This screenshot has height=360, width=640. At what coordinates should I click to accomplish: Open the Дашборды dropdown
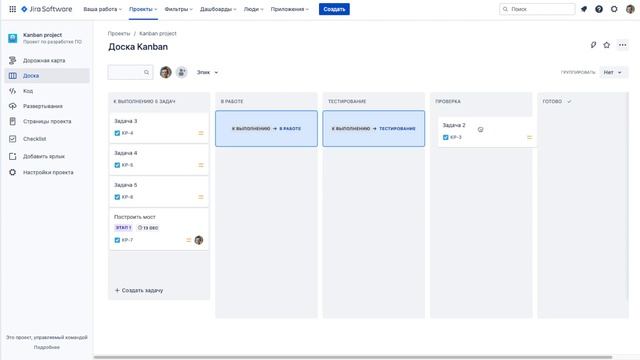pos(218,9)
